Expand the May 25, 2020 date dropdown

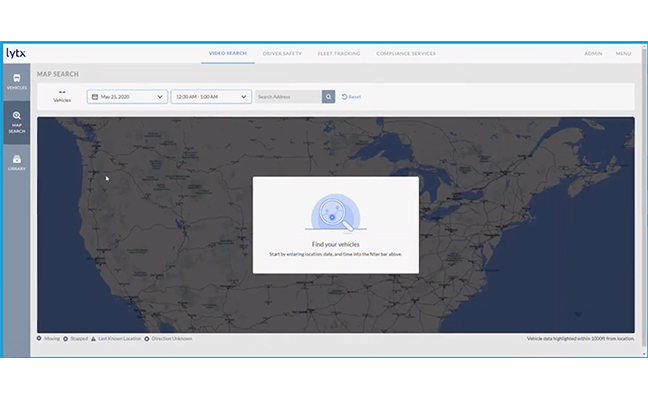click(x=160, y=97)
